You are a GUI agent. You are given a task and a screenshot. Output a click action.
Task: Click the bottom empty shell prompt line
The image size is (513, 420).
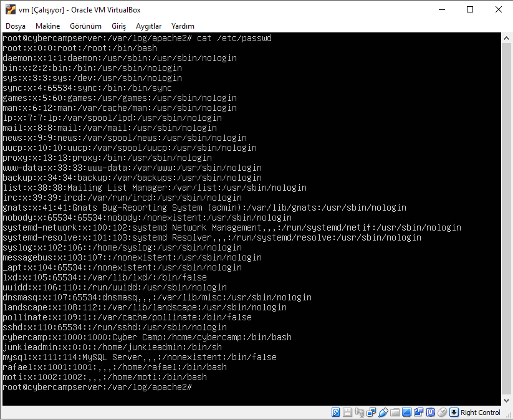pos(97,388)
